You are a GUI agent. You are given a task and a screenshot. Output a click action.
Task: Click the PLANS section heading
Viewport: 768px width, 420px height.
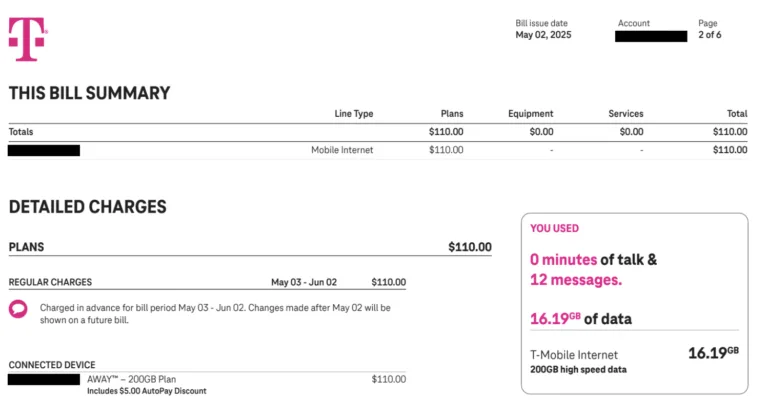pos(27,247)
